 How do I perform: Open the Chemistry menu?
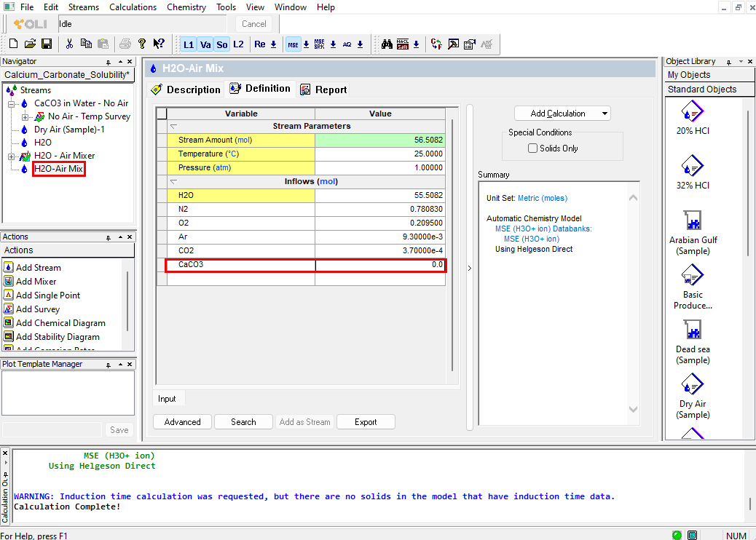pyautogui.click(x=186, y=7)
